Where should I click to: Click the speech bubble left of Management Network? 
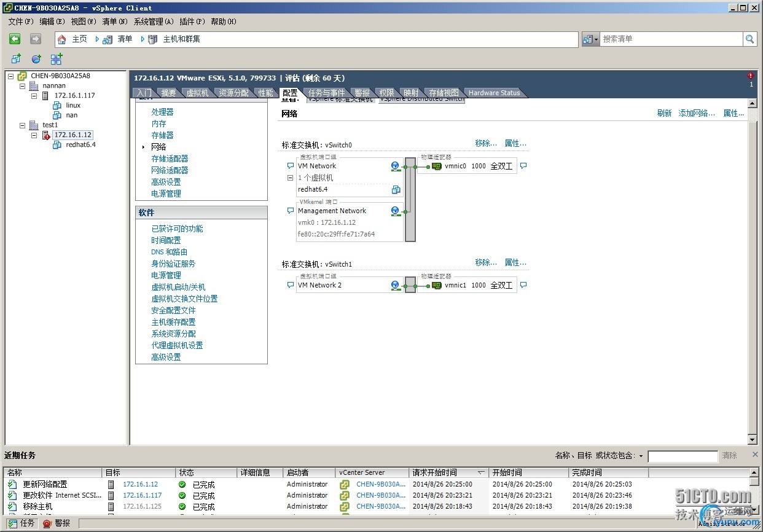pos(291,211)
